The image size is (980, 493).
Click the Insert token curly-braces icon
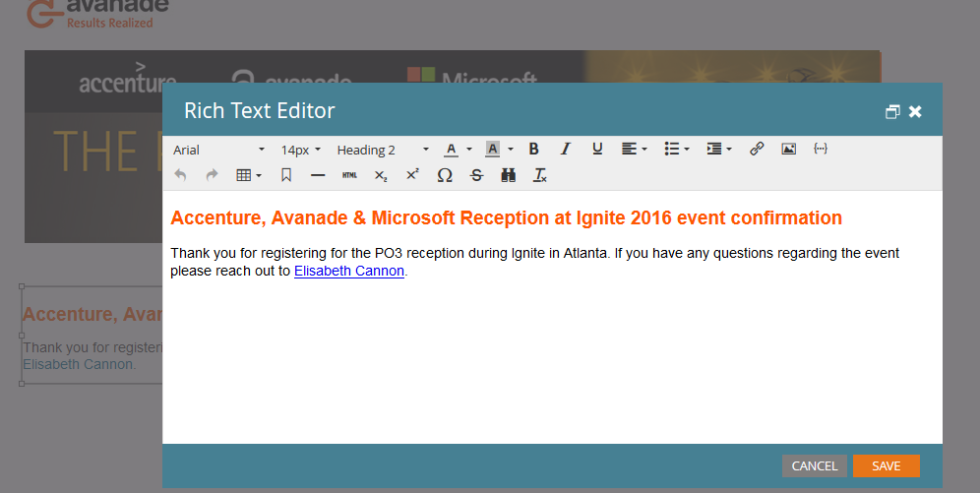pyautogui.click(x=821, y=148)
